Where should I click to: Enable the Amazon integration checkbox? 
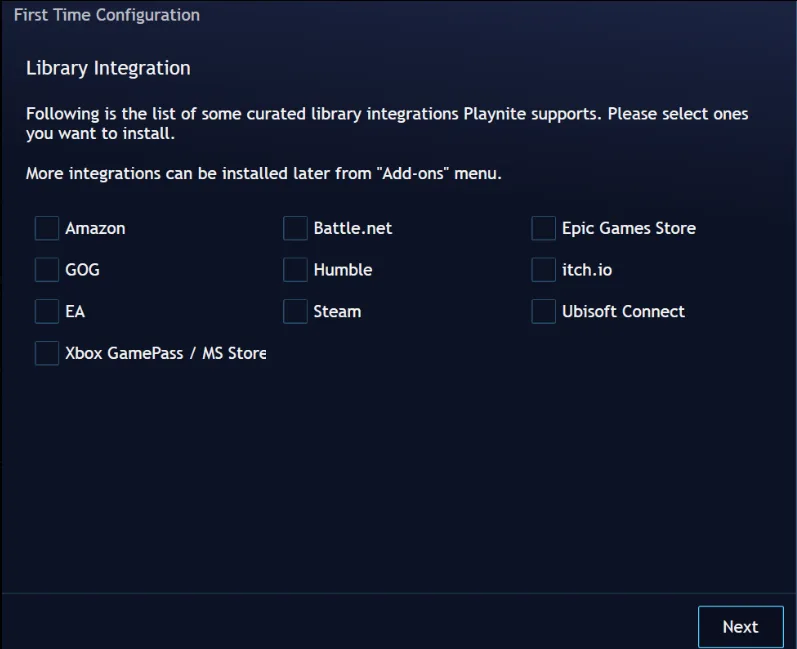[x=47, y=228]
